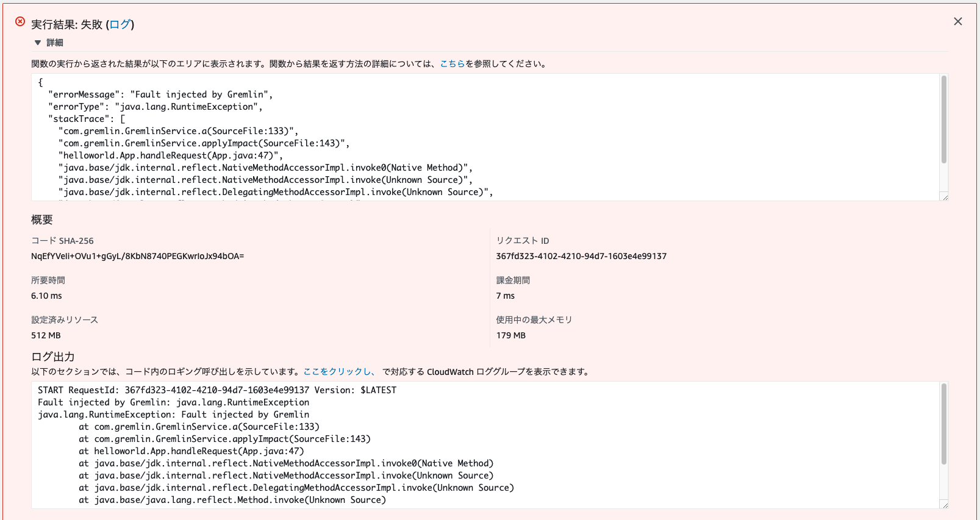This screenshot has height=520, width=980.
Task: Open the こちら reference link
Action: tap(452, 63)
